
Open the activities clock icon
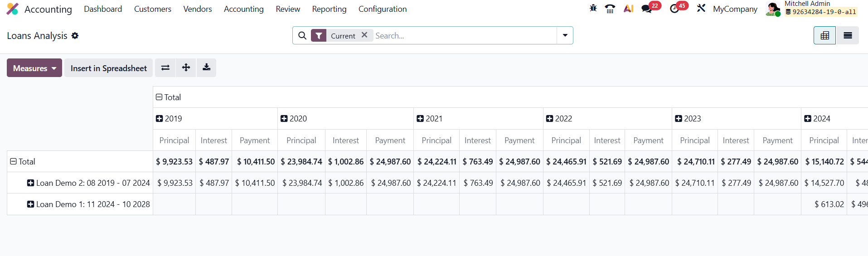pos(674,9)
